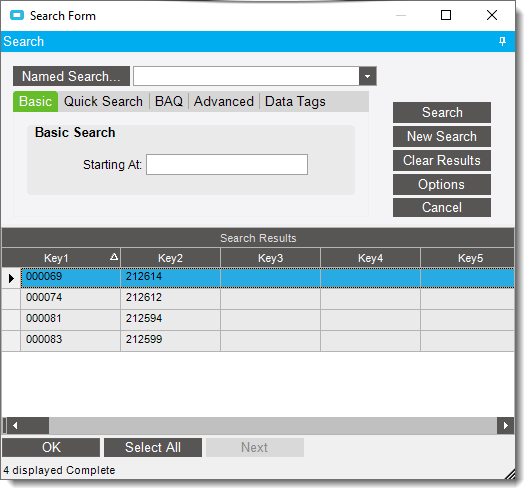Expand the Named Search dropdown list
Viewport: 531px width, 495px height.
click(x=367, y=76)
